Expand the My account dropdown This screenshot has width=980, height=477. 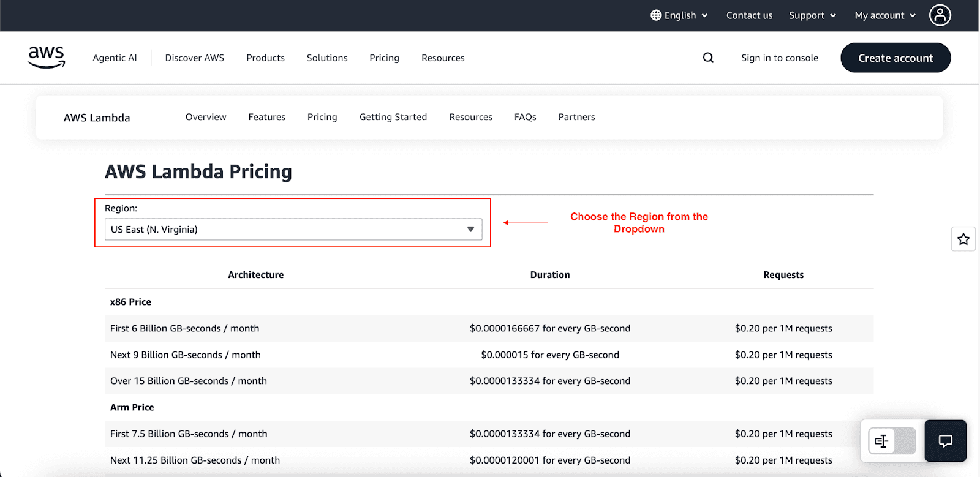885,15
